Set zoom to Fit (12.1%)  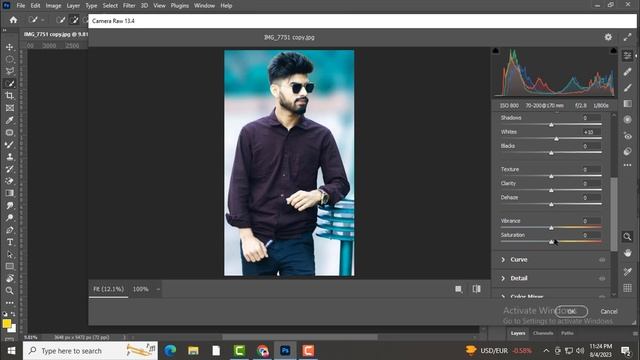(x=108, y=289)
